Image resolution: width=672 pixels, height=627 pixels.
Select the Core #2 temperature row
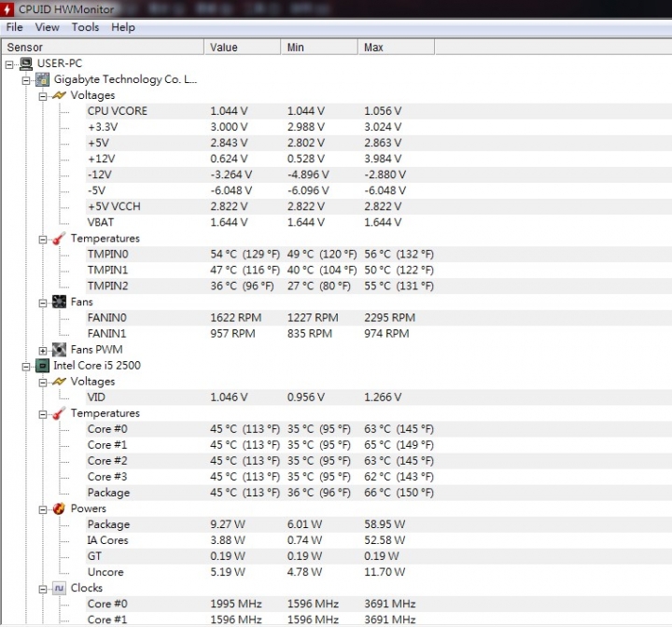[x=378, y=461]
